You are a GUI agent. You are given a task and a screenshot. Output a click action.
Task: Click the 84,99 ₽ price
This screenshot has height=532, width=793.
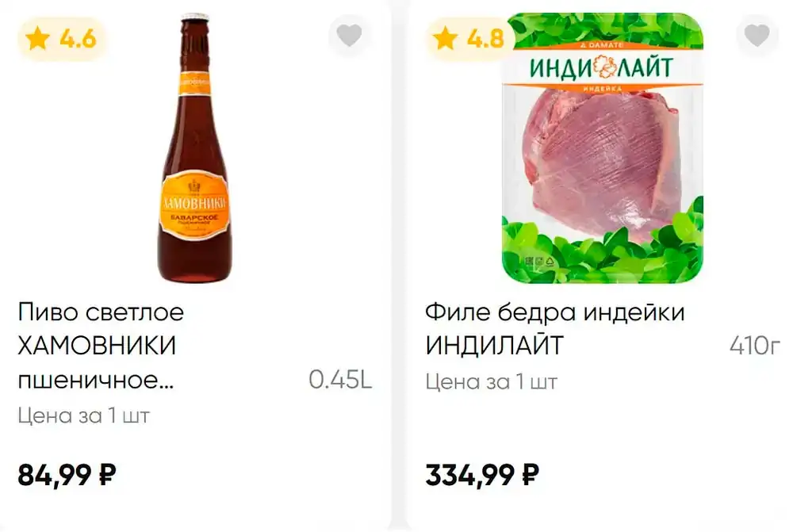[67, 475]
